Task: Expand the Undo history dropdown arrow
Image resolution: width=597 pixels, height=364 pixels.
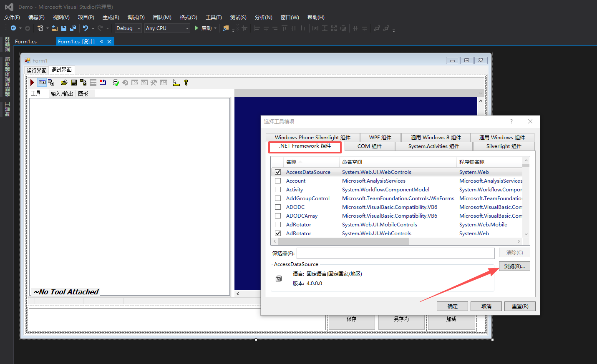Action: 93,28
